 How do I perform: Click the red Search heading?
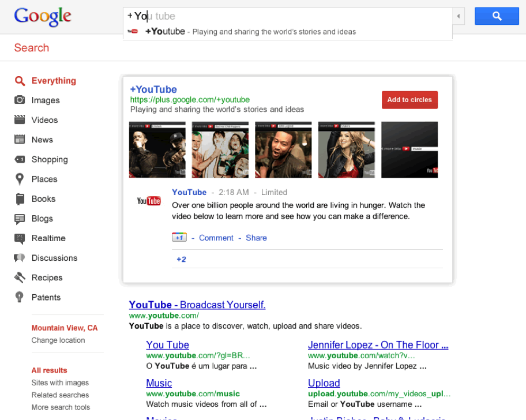coord(32,48)
